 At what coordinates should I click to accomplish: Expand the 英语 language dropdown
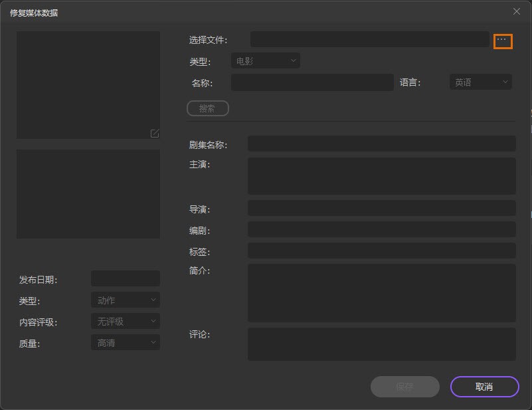[480, 82]
